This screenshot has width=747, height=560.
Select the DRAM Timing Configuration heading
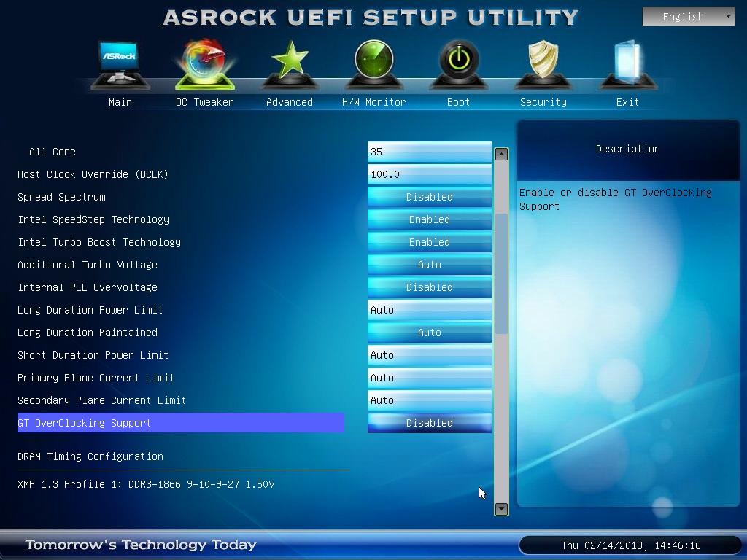(x=90, y=456)
